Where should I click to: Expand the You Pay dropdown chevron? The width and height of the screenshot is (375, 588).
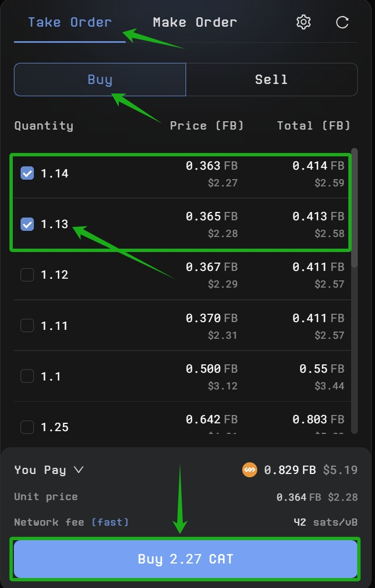pyautogui.click(x=78, y=470)
